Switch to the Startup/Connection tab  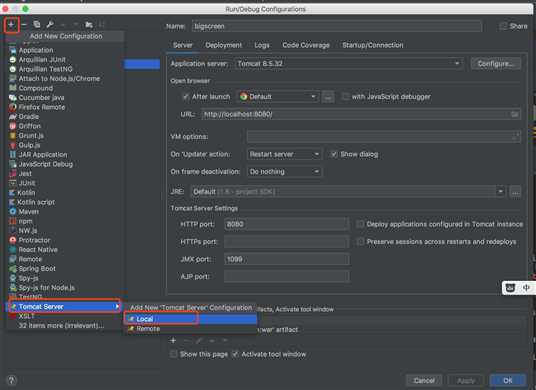[373, 45]
